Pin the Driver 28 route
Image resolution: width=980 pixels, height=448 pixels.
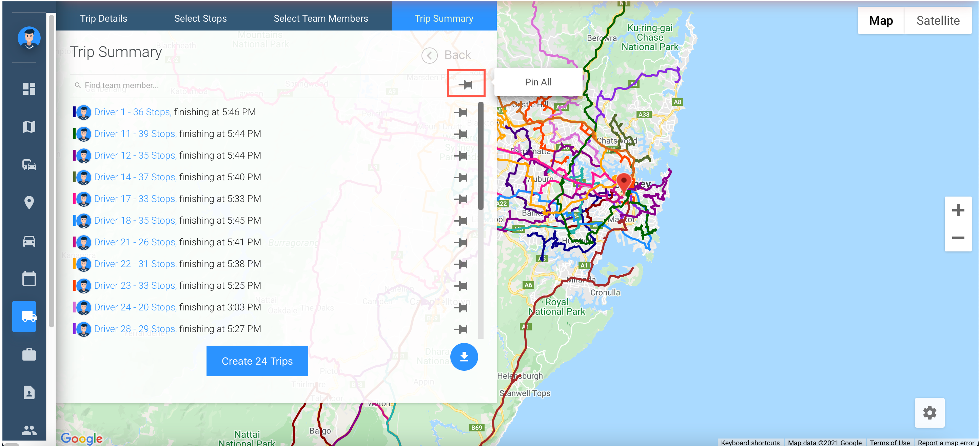click(x=461, y=329)
